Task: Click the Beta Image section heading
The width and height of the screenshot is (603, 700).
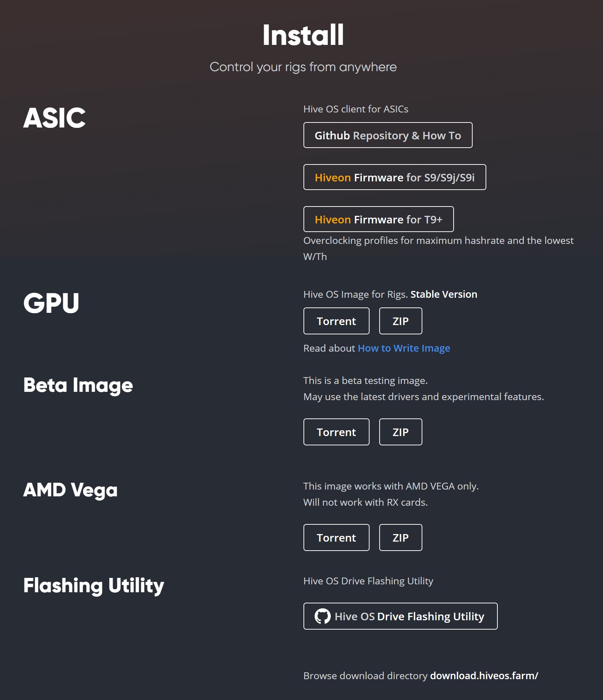Action: tap(78, 385)
